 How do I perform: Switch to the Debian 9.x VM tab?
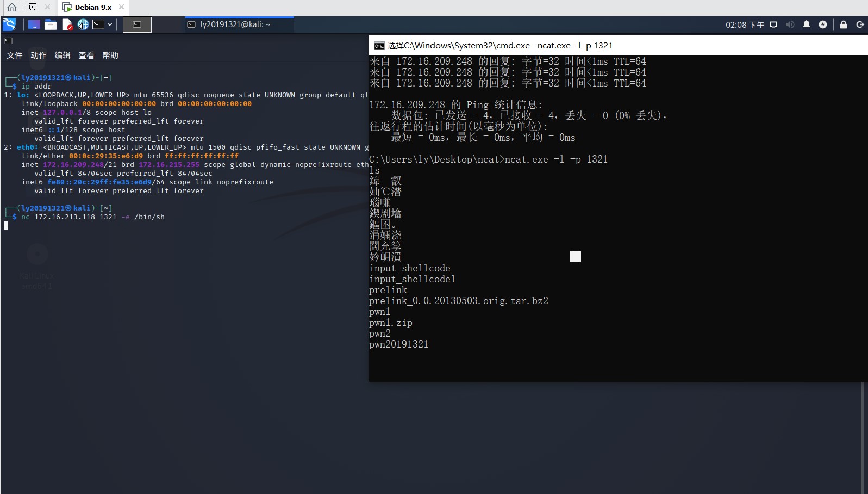click(93, 7)
